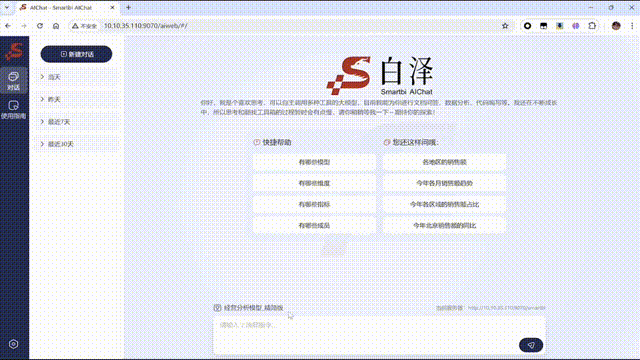Open the Extensions puzzle menu
The height and width of the screenshot is (360, 640).
tap(592, 26)
